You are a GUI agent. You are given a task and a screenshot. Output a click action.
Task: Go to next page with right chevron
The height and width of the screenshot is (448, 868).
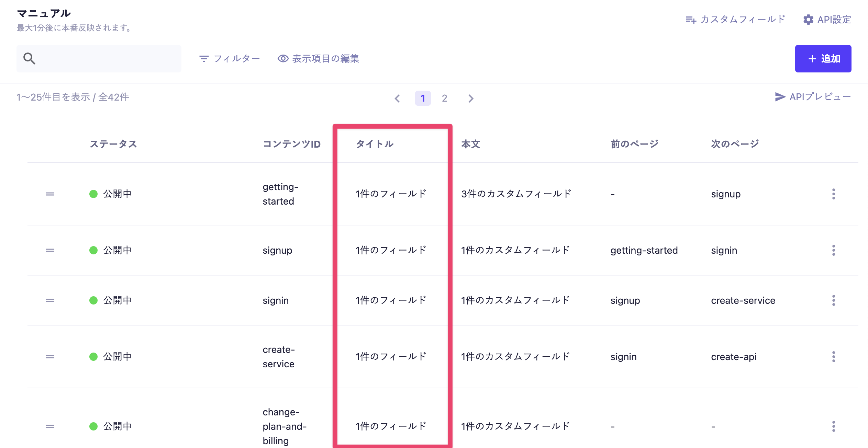(x=471, y=99)
